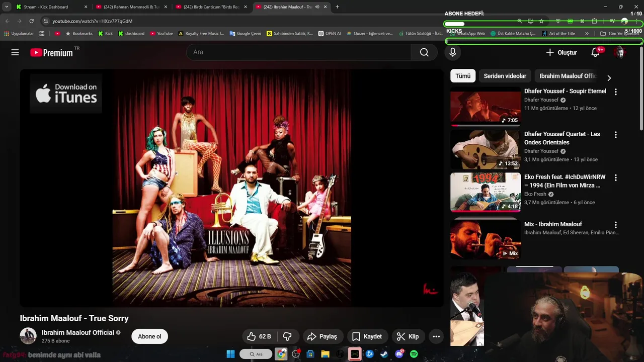Close the Ibrahim Maalouf active tab
This screenshot has width=644, height=362.
[x=326, y=7]
